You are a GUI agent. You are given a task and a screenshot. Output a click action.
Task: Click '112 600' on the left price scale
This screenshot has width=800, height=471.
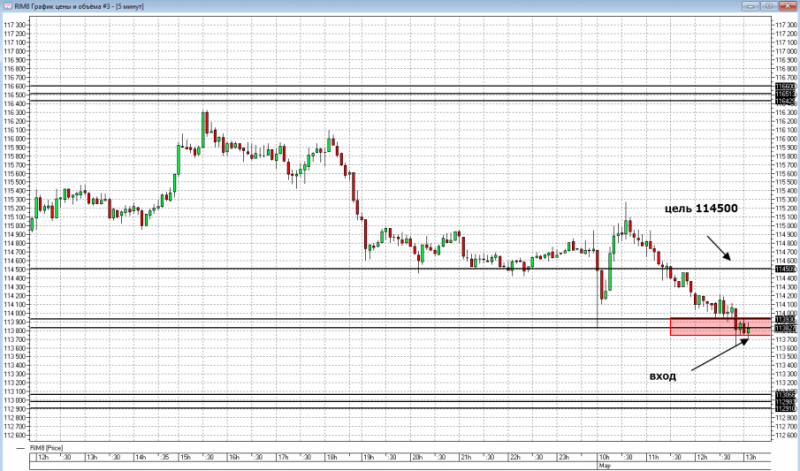point(14,435)
